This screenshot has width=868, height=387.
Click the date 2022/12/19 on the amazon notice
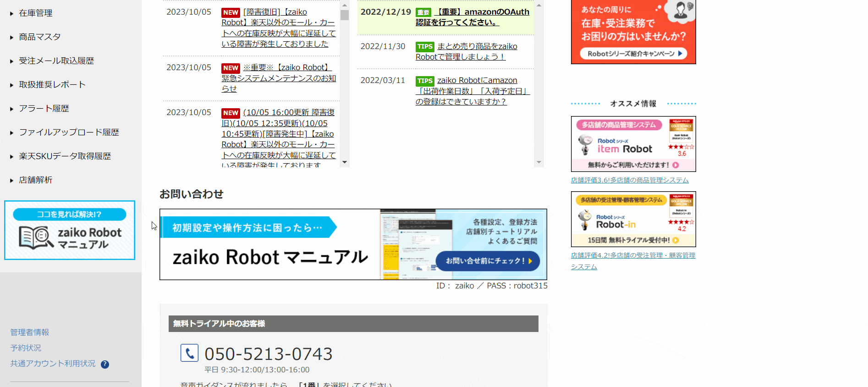[x=386, y=12]
